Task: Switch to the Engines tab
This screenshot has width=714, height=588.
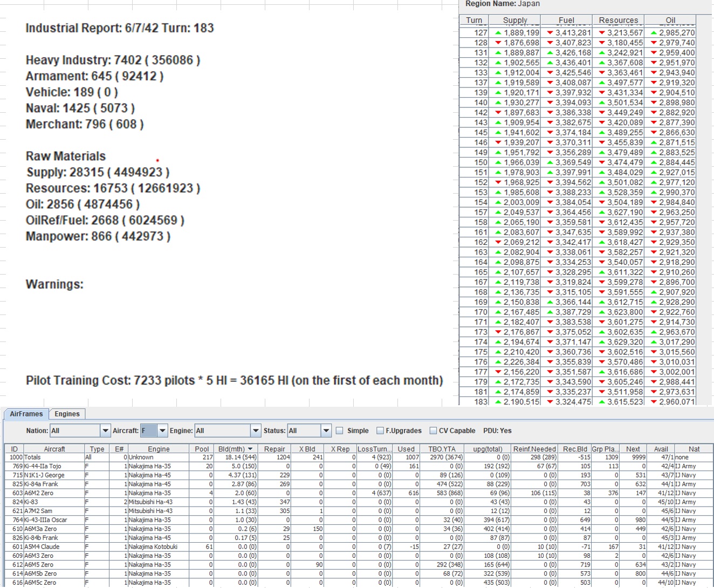Action: [x=67, y=414]
